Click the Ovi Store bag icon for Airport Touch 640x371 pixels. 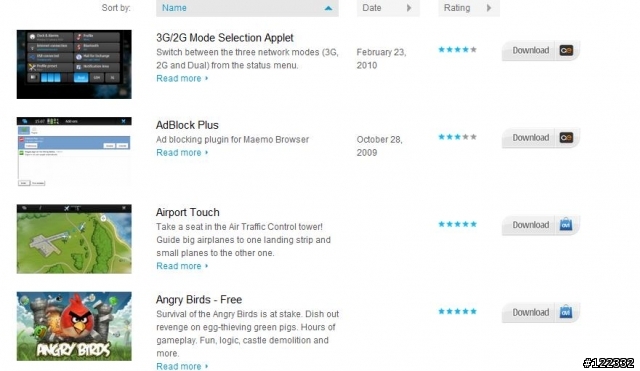(x=566, y=224)
